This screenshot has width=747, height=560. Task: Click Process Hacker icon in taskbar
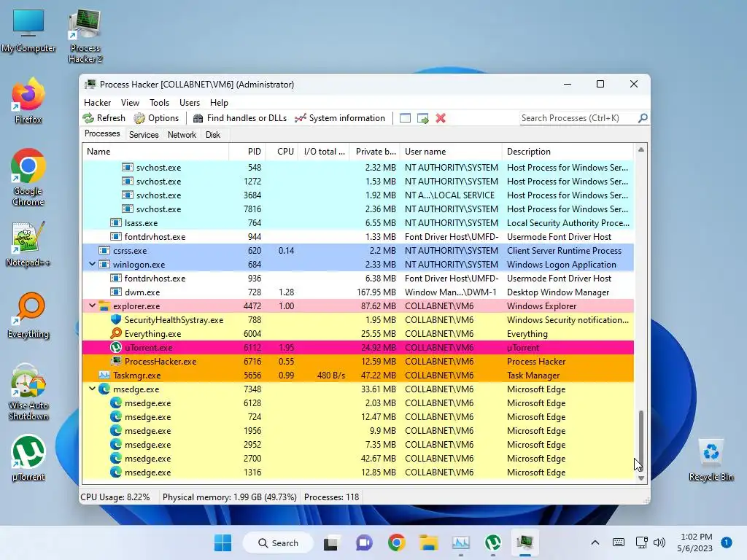(525, 542)
